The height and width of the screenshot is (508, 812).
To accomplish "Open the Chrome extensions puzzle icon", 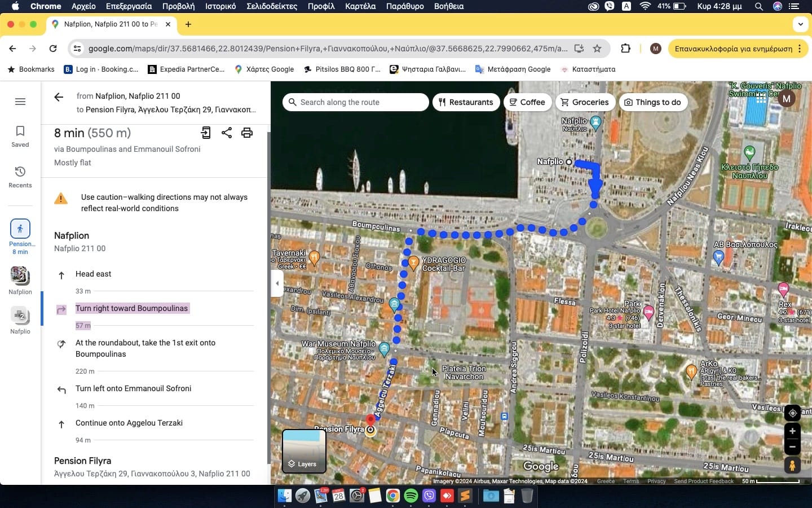I will (x=625, y=49).
